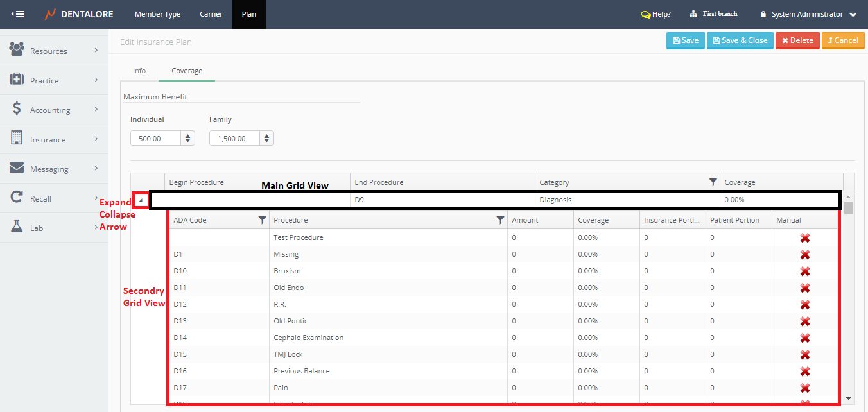The height and width of the screenshot is (412, 868).
Task: Open the Carrier menu in top bar
Action: 211,14
